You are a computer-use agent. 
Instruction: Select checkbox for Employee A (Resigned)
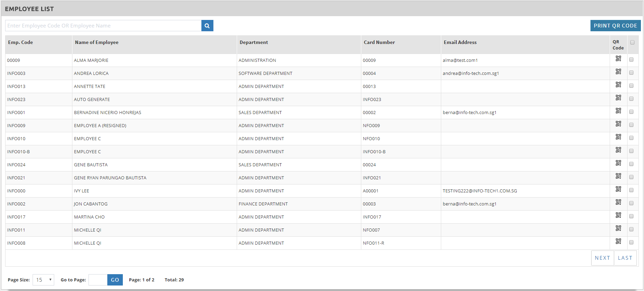pyautogui.click(x=631, y=125)
